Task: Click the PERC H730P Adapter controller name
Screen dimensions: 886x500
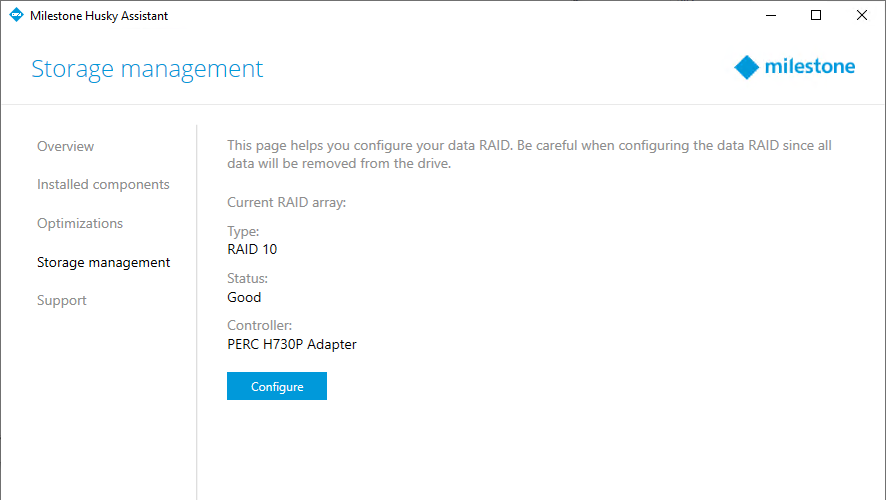Action: click(292, 344)
